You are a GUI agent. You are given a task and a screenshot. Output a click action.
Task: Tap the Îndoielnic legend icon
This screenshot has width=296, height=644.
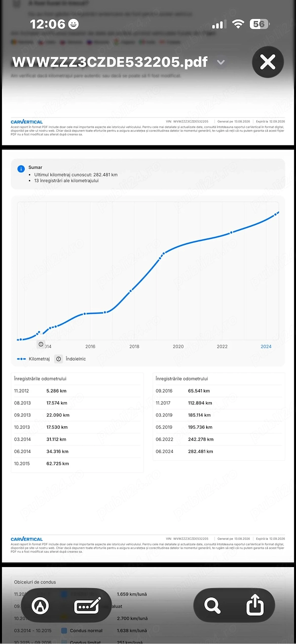tap(59, 359)
